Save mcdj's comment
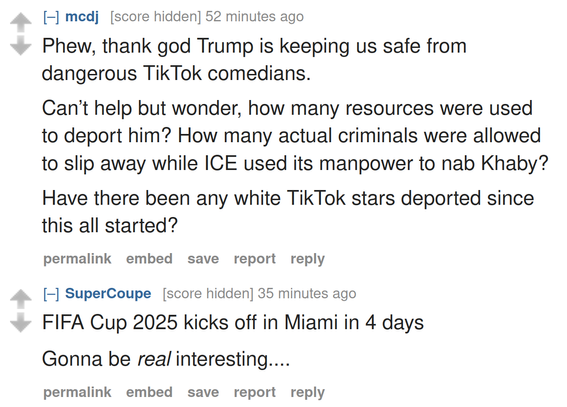The image size is (567, 407). pos(203,259)
